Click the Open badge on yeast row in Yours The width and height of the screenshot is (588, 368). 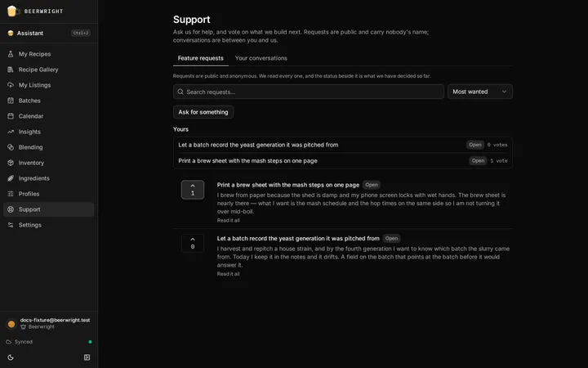click(x=474, y=145)
